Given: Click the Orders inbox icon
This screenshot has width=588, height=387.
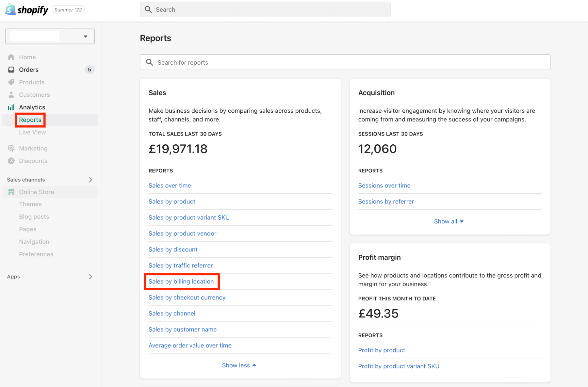Looking at the screenshot, I should pos(11,70).
